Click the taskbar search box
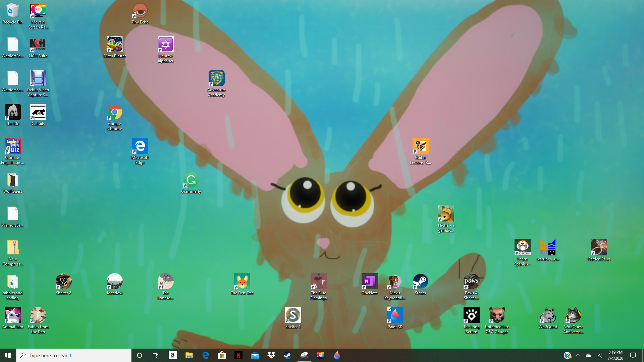The height and width of the screenshot is (362, 644). click(x=74, y=355)
